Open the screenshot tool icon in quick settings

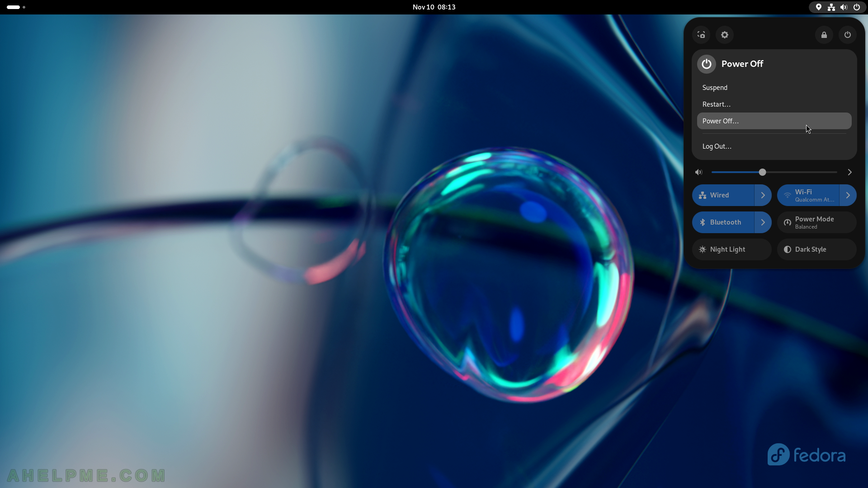(x=701, y=35)
